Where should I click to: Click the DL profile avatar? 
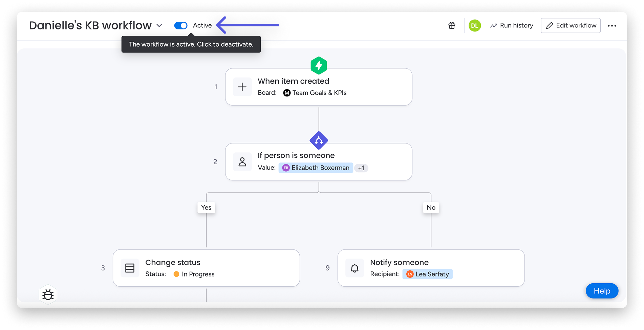pos(474,25)
